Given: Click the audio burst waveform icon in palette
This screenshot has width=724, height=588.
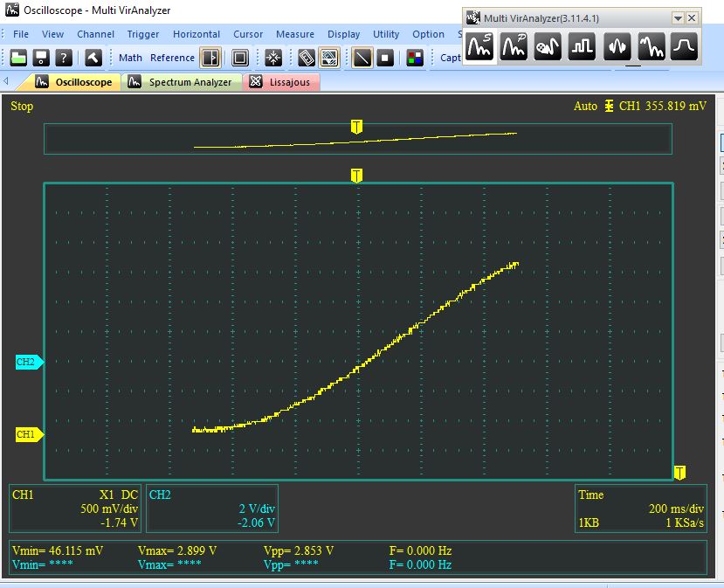Looking at the screenshot, I should 617,46.
